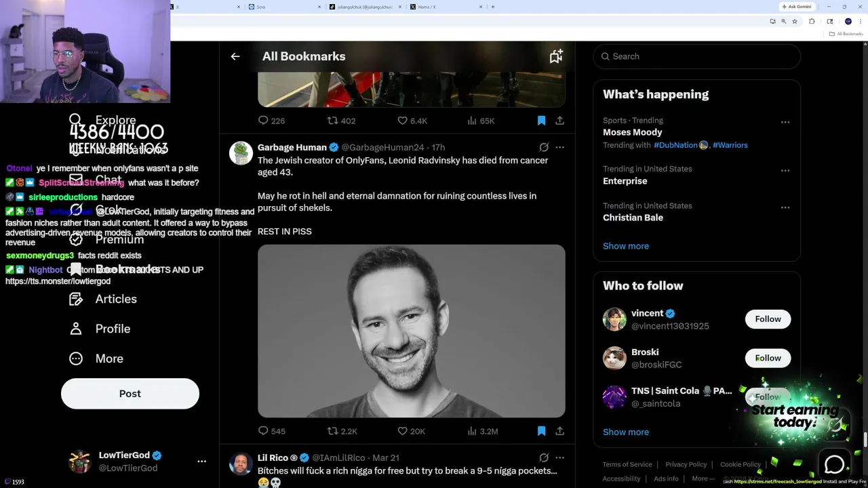
Task: Click the Grok icon on Lil Rico post
Action: 544,457
